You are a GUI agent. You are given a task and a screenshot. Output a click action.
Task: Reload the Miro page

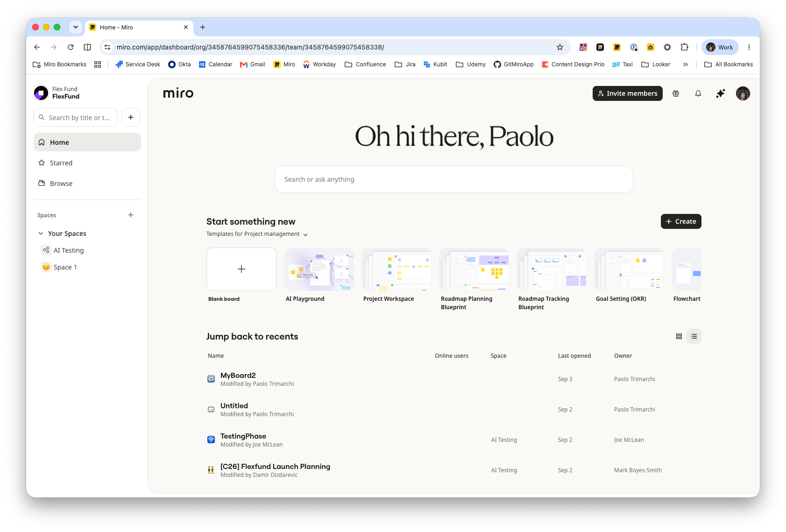(x=71, y=47)
